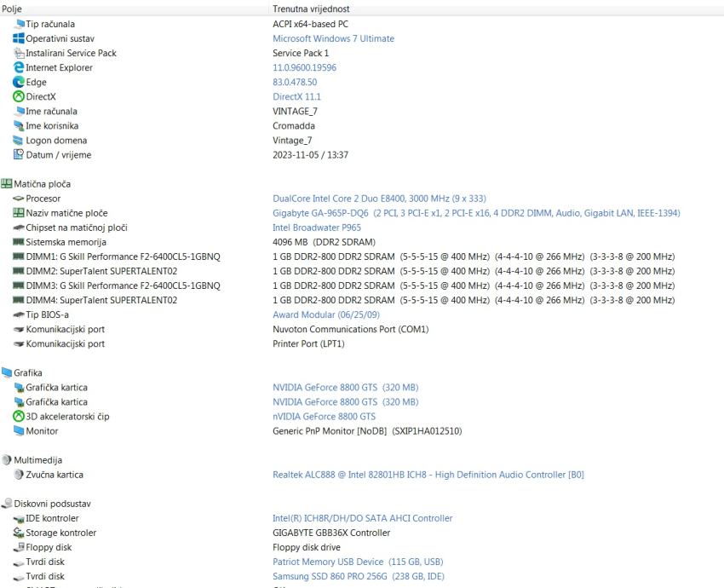Click the Chipset na matičnoj ploči icon
The width and height of the screenshot is (724, 588).
[19, 228]
